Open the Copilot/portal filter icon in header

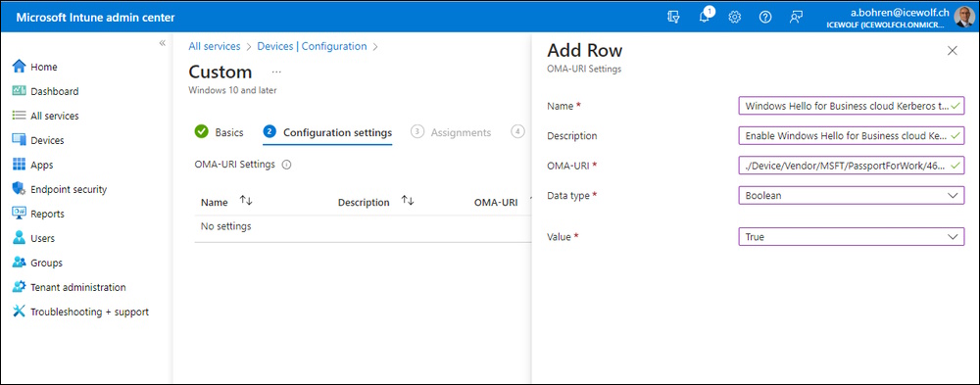(x=673, y=17)
